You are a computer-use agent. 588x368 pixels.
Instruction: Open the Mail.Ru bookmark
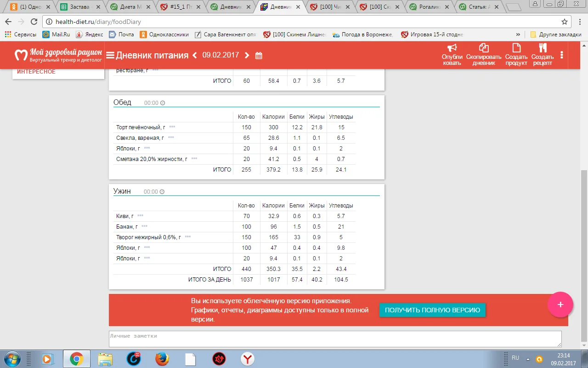click(56, 34)
